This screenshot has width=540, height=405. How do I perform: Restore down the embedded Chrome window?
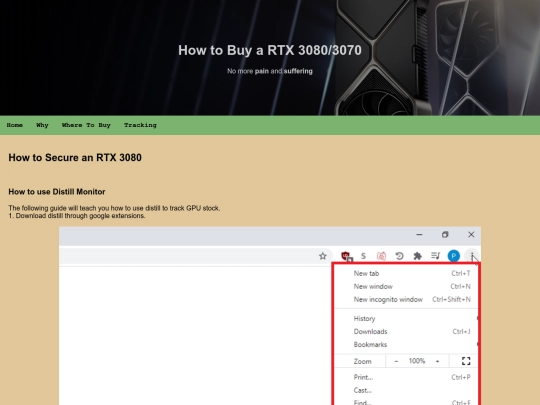click(x=445, y=235)
